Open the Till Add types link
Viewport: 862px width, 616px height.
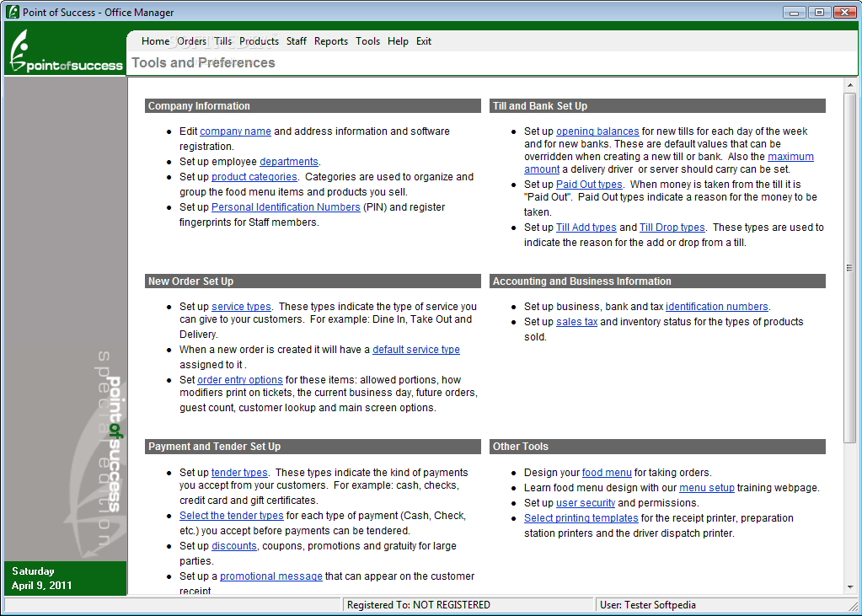coord(586,228)
